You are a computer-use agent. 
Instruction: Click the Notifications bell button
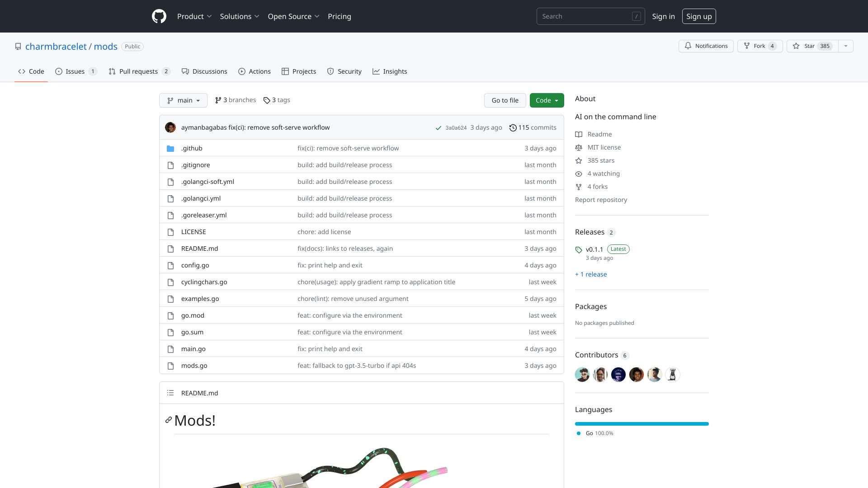(x=706, y=46)
